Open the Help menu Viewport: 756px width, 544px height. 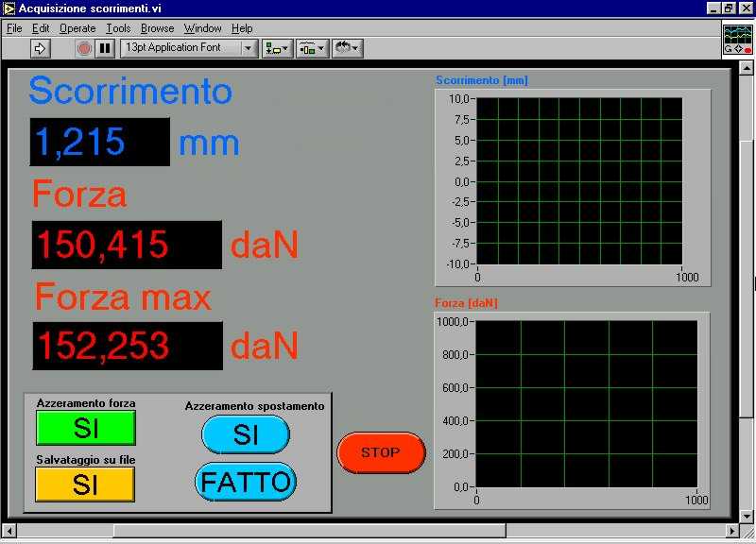pos(242,28)
